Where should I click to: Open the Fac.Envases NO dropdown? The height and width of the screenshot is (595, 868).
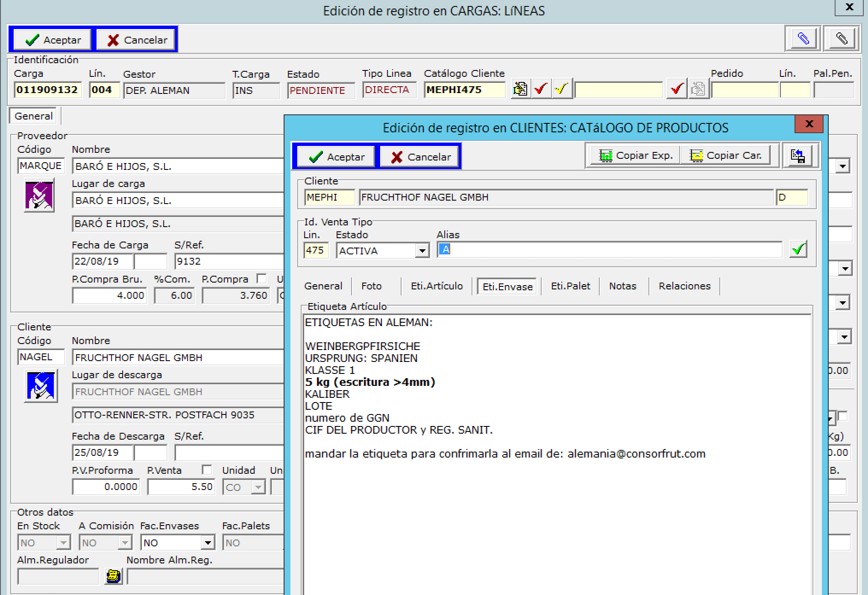(x=207, y=543)
